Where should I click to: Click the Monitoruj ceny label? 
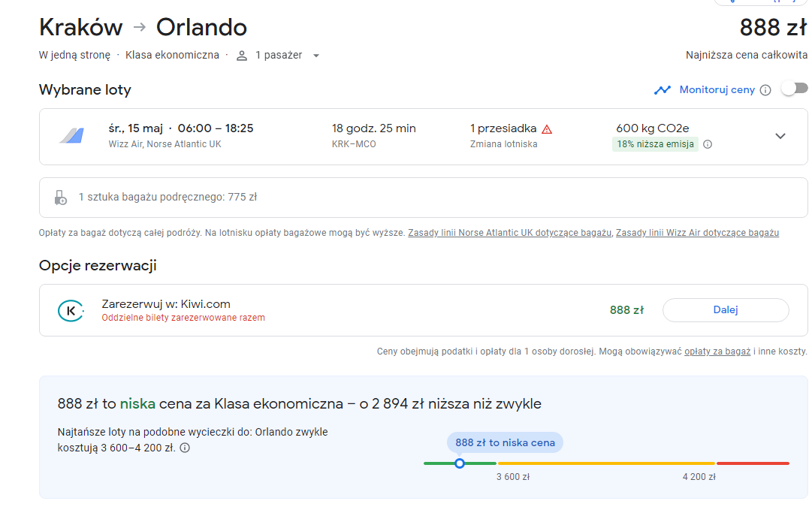point(717,89)
